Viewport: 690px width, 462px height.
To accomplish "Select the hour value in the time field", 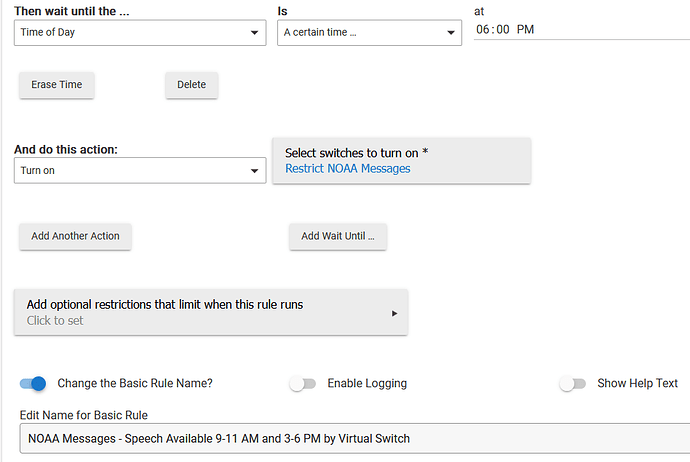I will (x=483, y=30).
